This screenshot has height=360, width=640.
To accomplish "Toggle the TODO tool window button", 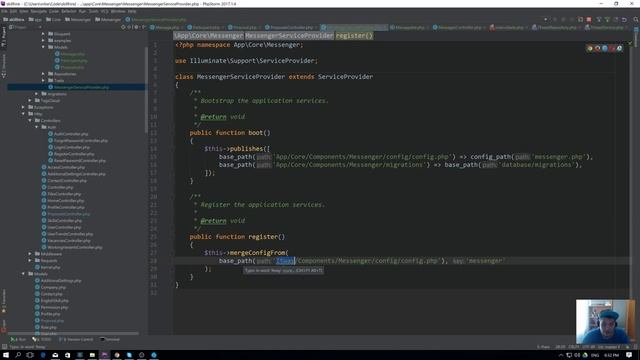I will pos(42,339).
